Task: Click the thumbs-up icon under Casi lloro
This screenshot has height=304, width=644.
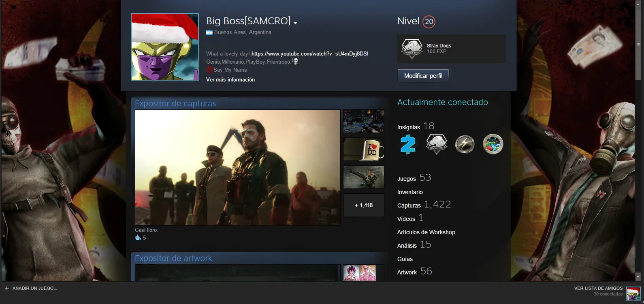Action: (138, 238)
